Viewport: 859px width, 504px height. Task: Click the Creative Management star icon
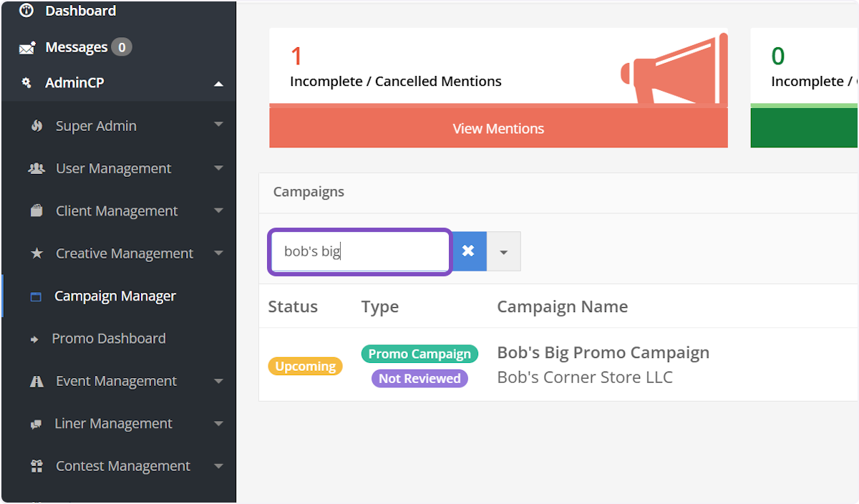click(x=37, y=253)
